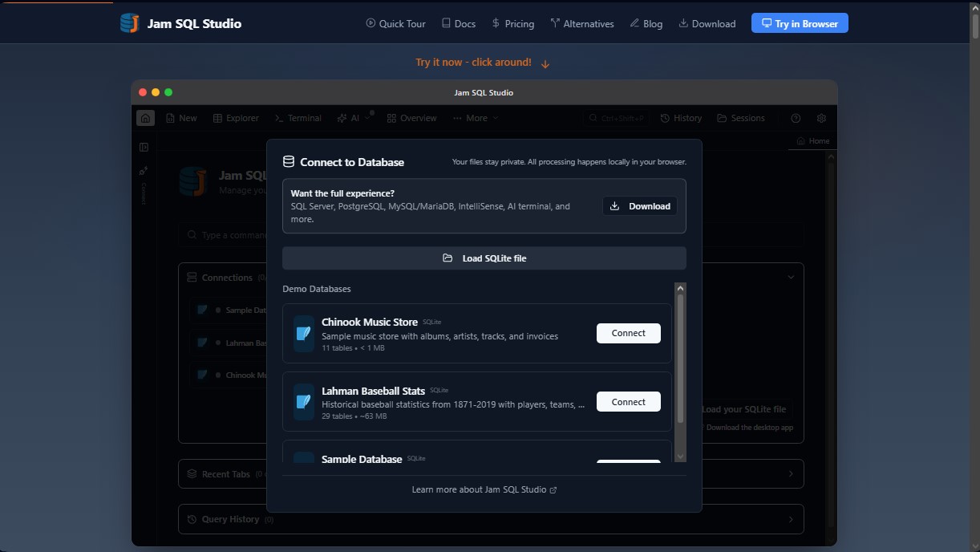The width and height of the screenshot is (980, 552).
Task: Open the Explorer view
Action: (x=236, y=118)
